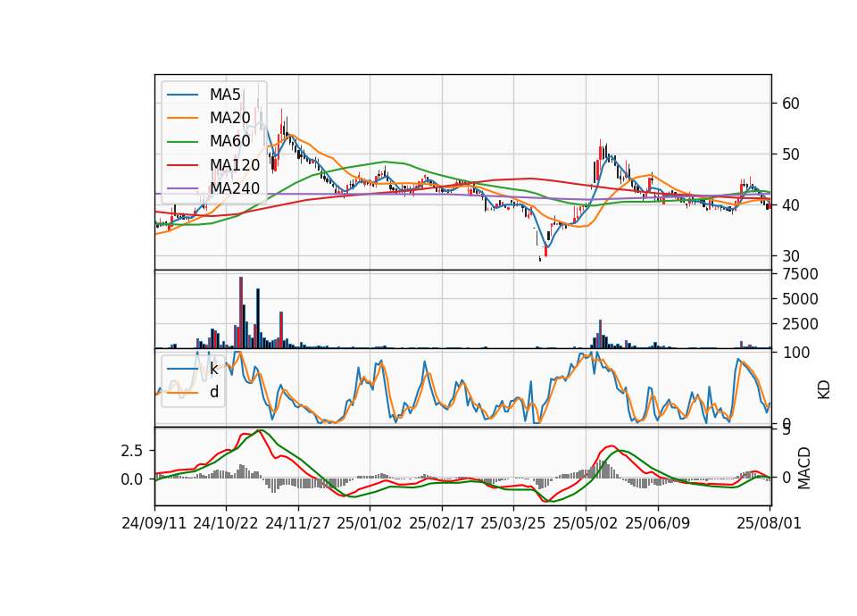Click the MA5 legend label

(x=225, y=95)
